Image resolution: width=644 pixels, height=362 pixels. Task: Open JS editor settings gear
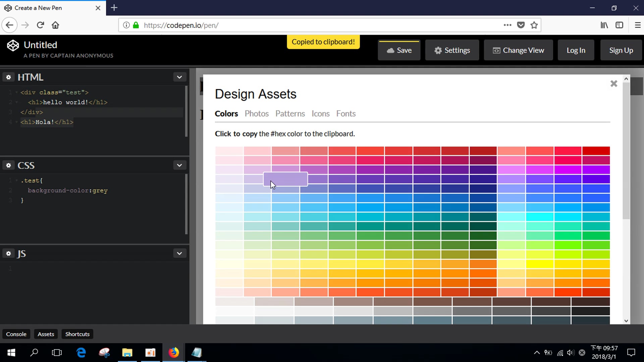[8, 254]
